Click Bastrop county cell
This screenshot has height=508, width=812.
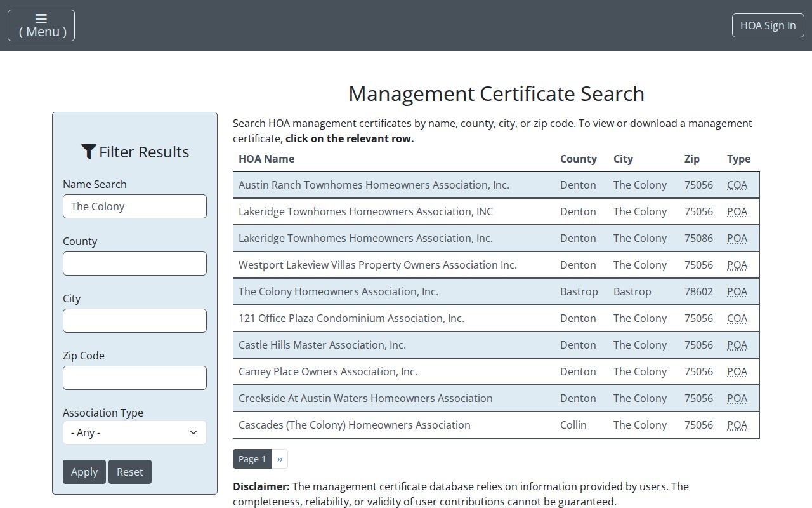[579, 291]
